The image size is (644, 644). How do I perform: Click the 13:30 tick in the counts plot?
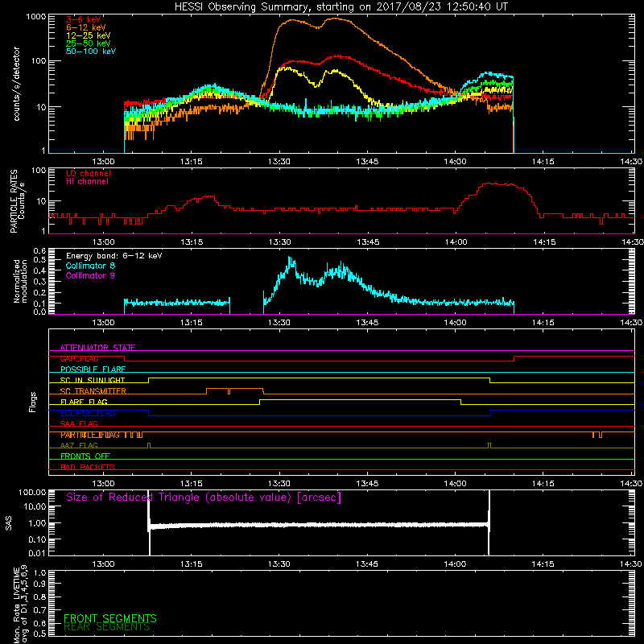click(x=279, y=162)
